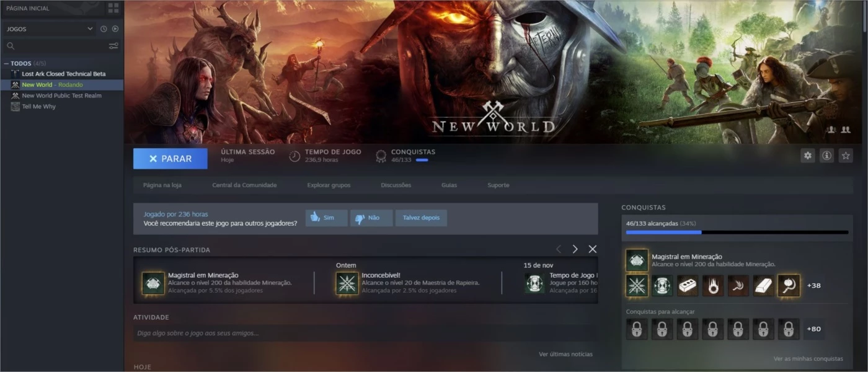
Task: Click the Não thumbs-down button
Action: click(371, 218)
